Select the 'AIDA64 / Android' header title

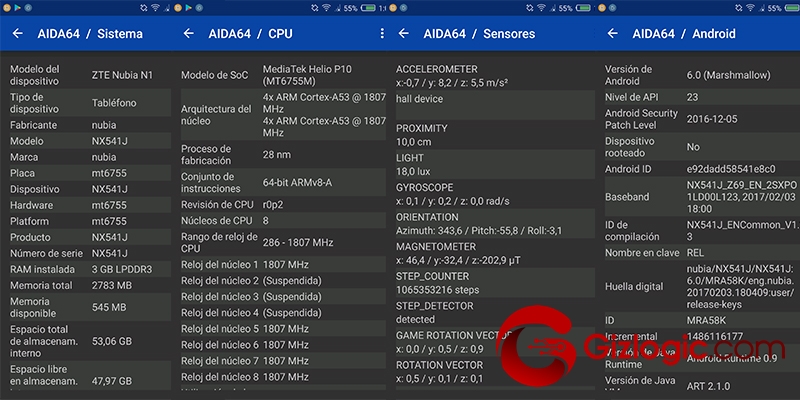coord(684,34)
